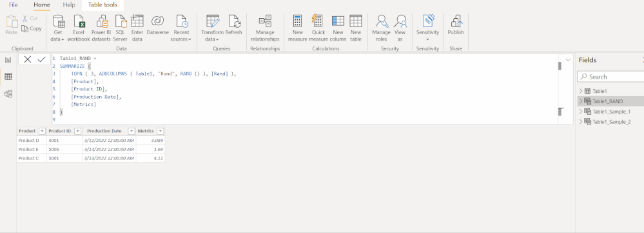Add a New column
644x233 pixels.
tap(338, 28)
